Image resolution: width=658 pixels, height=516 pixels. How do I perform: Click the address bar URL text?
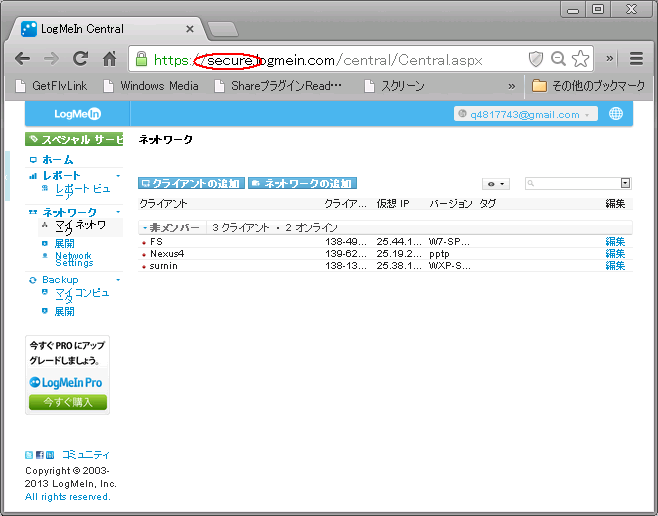coord(318,60)
